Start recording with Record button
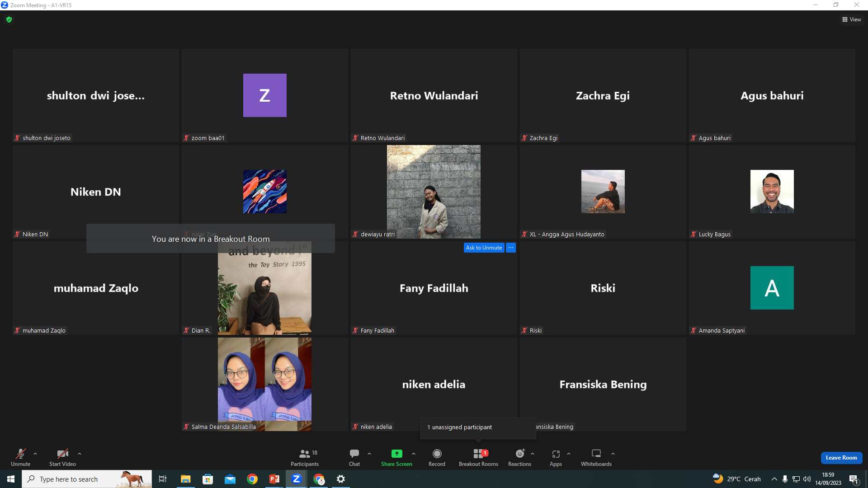This screenshot has height=488, width=868. click(x=437, y=457)
